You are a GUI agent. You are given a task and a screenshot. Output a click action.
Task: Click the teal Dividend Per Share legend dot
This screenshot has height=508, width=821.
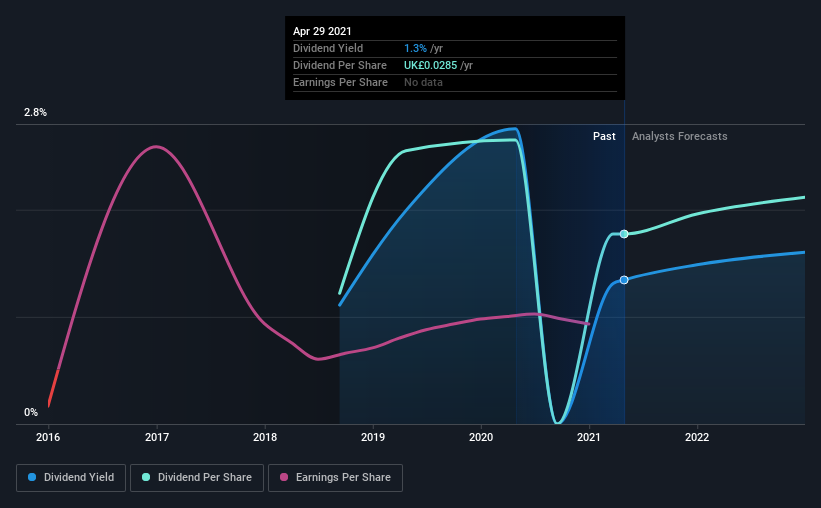tap(146, 477)
